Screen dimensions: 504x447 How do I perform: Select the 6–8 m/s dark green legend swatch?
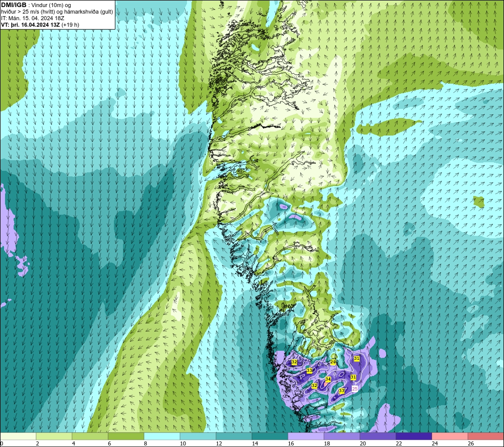[126, 436]
